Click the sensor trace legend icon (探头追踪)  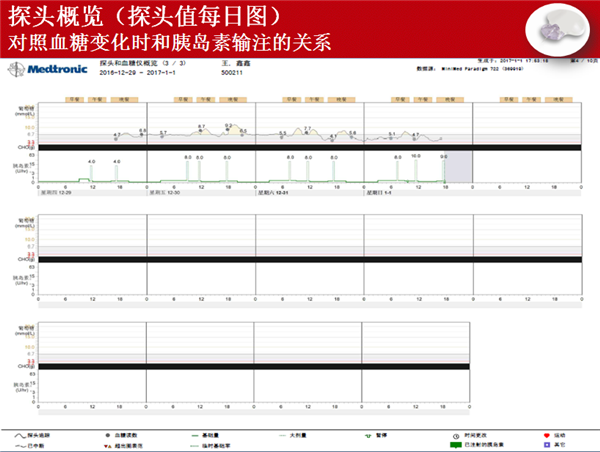20,436
